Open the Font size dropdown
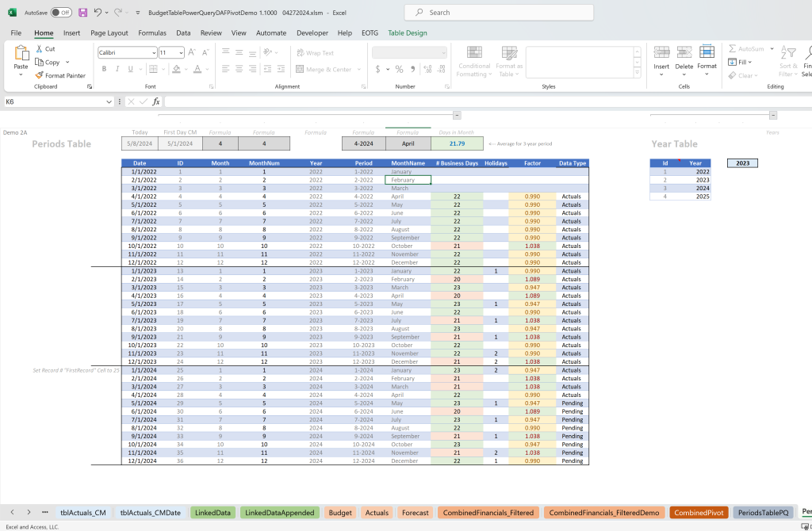The width and height of the screenshot is (812, 531). (x=181, y=53)
